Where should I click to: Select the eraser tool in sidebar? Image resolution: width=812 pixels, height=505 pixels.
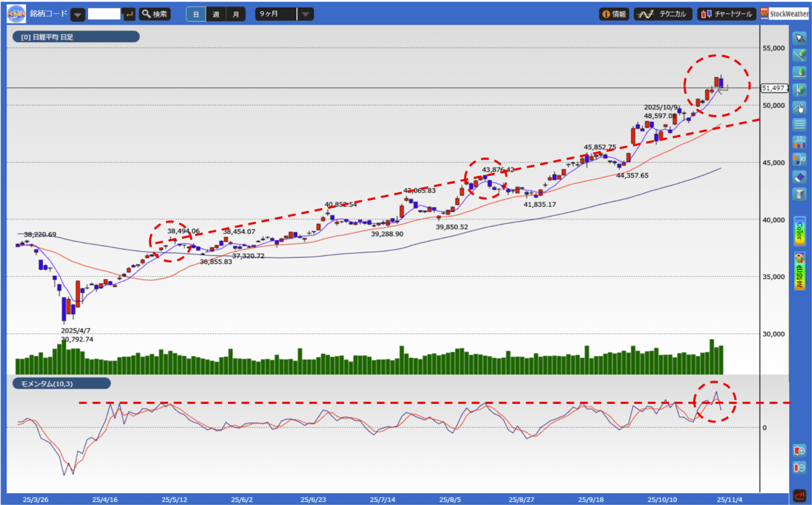click(799, 177)
